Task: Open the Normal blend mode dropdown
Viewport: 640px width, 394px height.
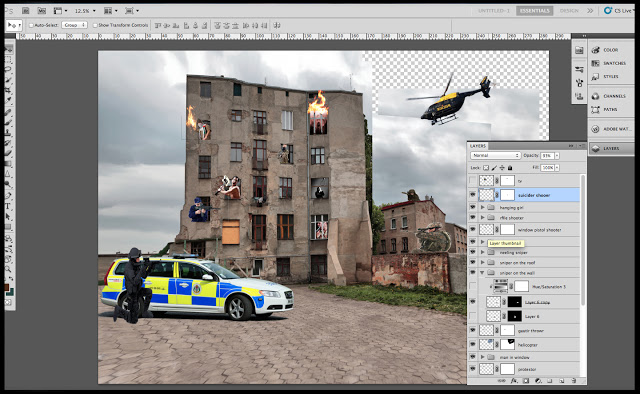Action: [x=495, y=156]
